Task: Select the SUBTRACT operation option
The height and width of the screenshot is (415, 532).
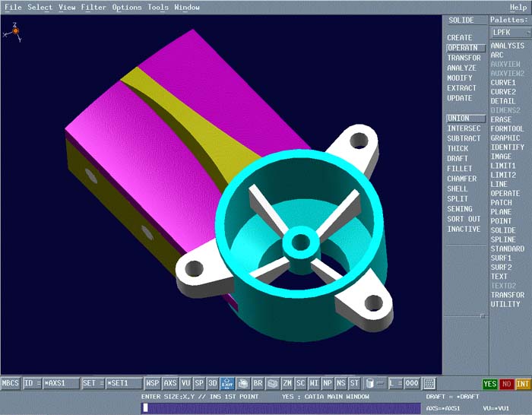Action: tap(464, 138)
